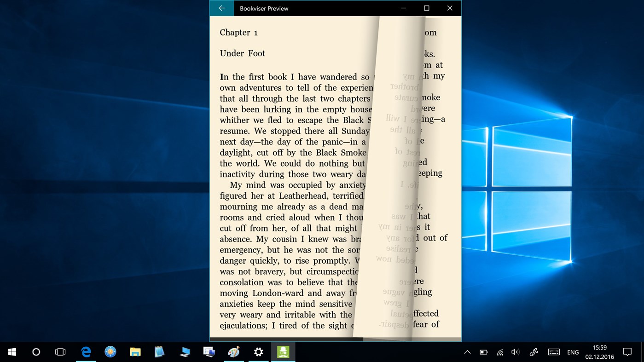
Task: Activate Cortana search
Action: click(x=36, y=352)
